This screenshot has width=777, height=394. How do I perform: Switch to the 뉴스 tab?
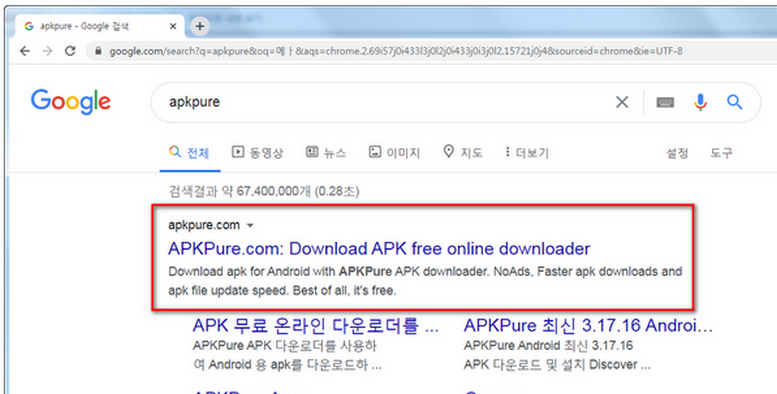pos(326,153)
